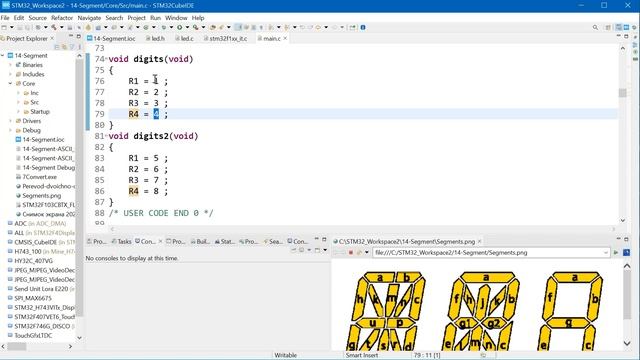The image size is (640, 360).
Task: Maximize the main.c editor area
Action: click(x=626, y=36)
